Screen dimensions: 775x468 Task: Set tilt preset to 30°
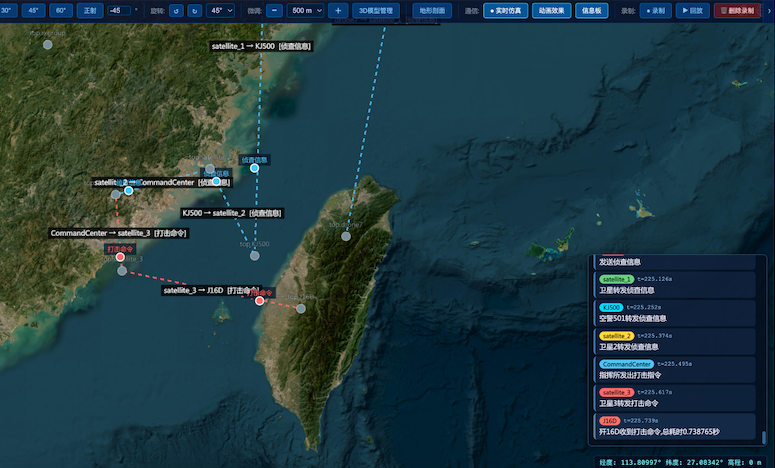pyautogui.click(x=7, y=10)
